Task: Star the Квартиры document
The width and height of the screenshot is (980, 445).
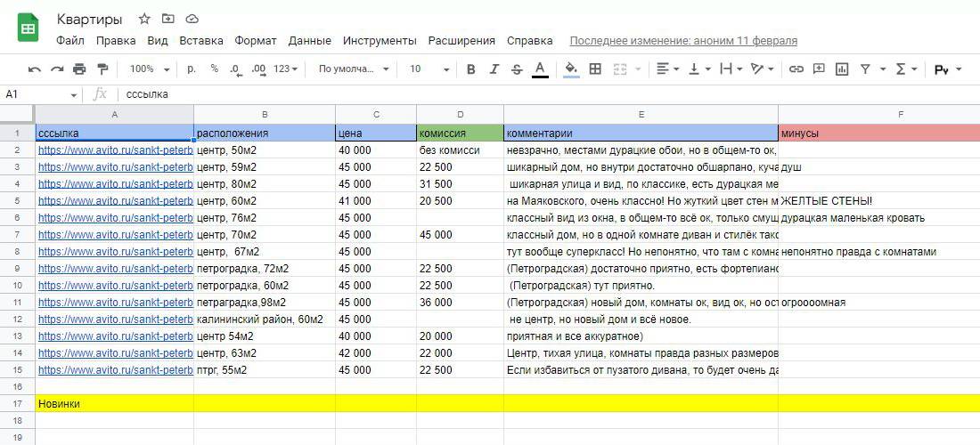Action: tap(144, 20)
